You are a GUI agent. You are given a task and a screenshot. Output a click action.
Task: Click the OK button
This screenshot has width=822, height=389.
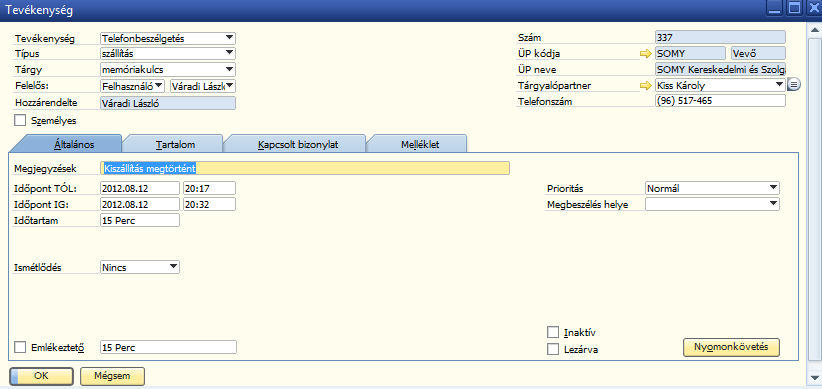[x=41, y=376]
